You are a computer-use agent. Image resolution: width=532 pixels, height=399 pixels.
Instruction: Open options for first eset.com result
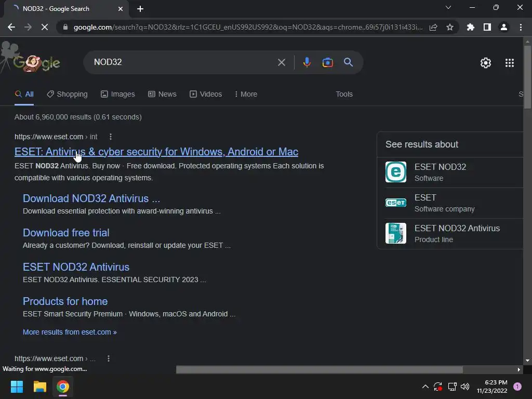111,137
